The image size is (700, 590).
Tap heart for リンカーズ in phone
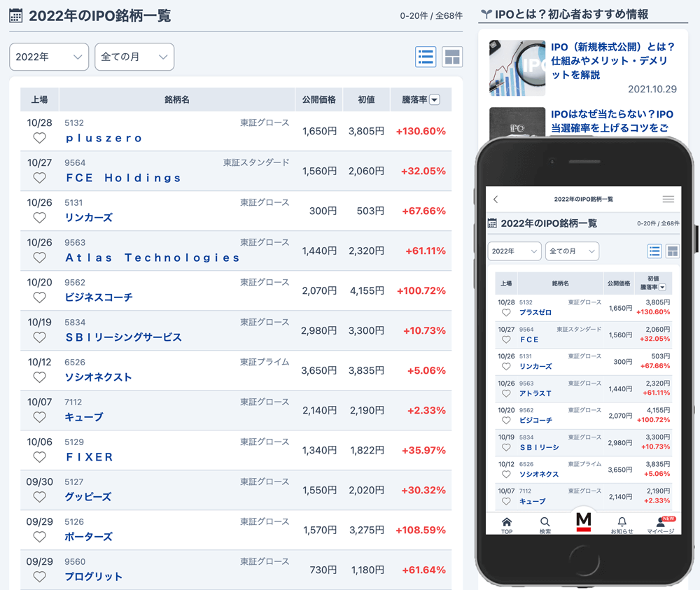click(x=506, y=367)
